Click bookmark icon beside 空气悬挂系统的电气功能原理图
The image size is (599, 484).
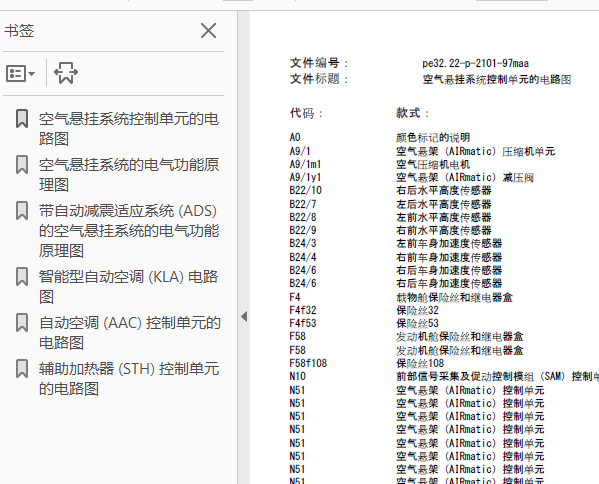[x=22, y=165]
